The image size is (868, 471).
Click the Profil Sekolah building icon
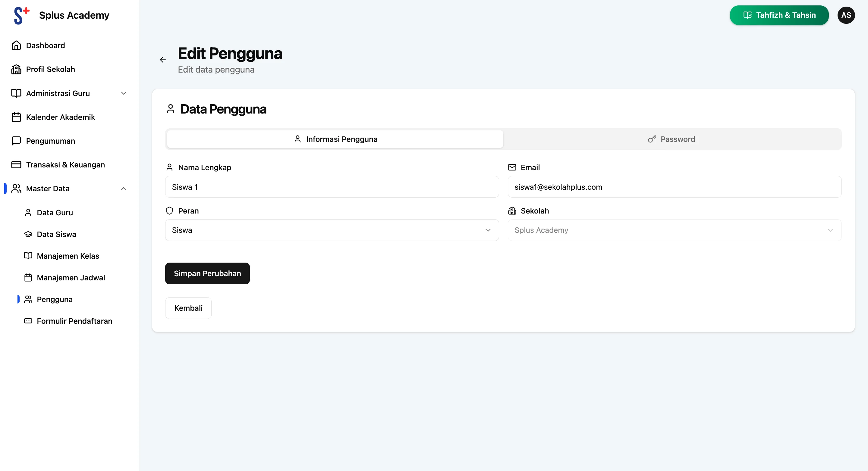coord(17,69)
